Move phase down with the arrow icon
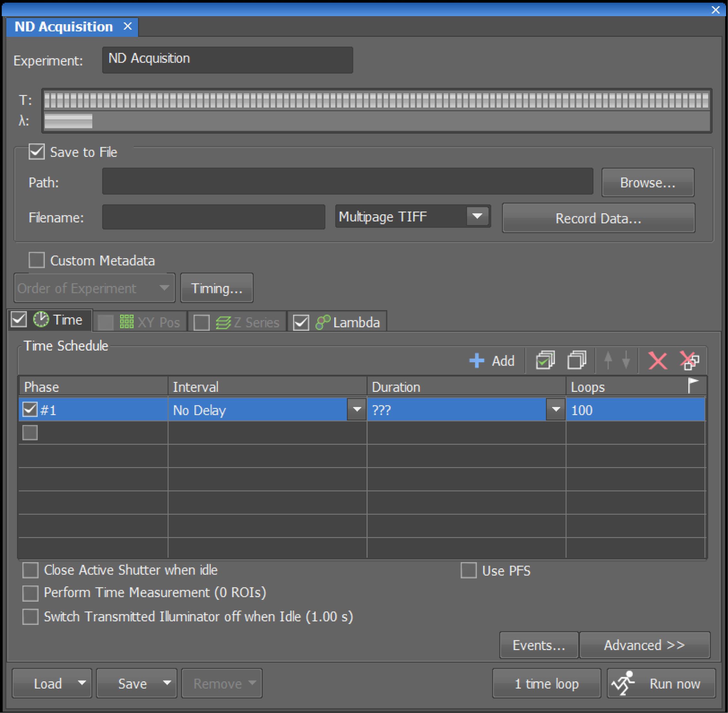This screenshot has height=713, width=728. point(626,360)
